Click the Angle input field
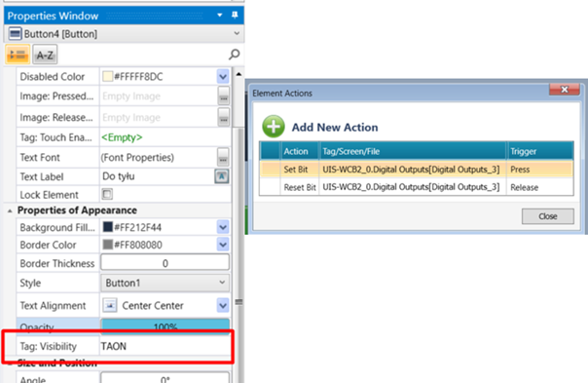Screen dimensions: 588x383 [165, 378]
